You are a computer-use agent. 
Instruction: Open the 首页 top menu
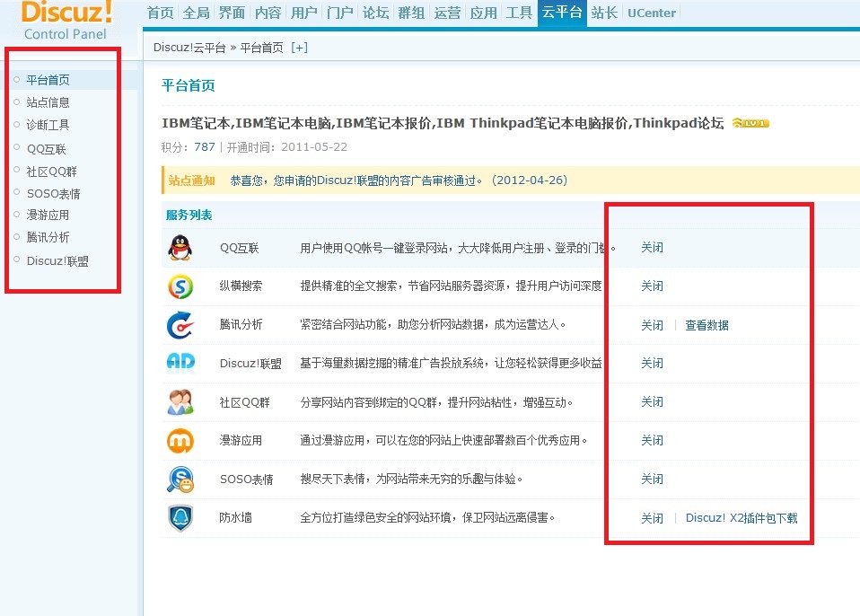click(160, 13)
